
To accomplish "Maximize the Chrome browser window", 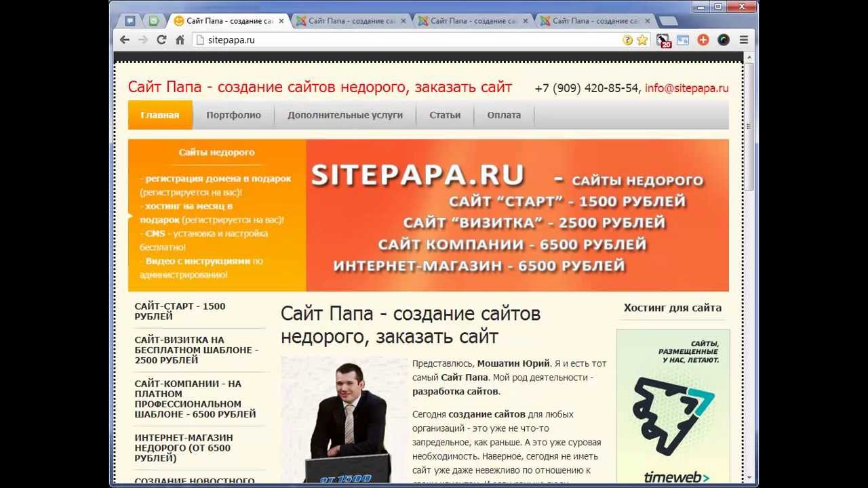I will coord(717,6).
